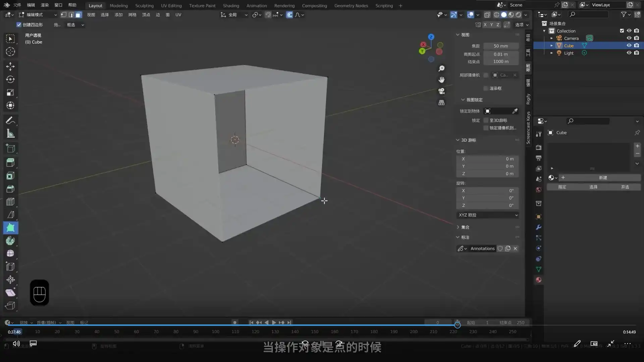Screen dimensions: 644x362
Task: Select the Measure tool in the toolbar
Action: [10, 133]
